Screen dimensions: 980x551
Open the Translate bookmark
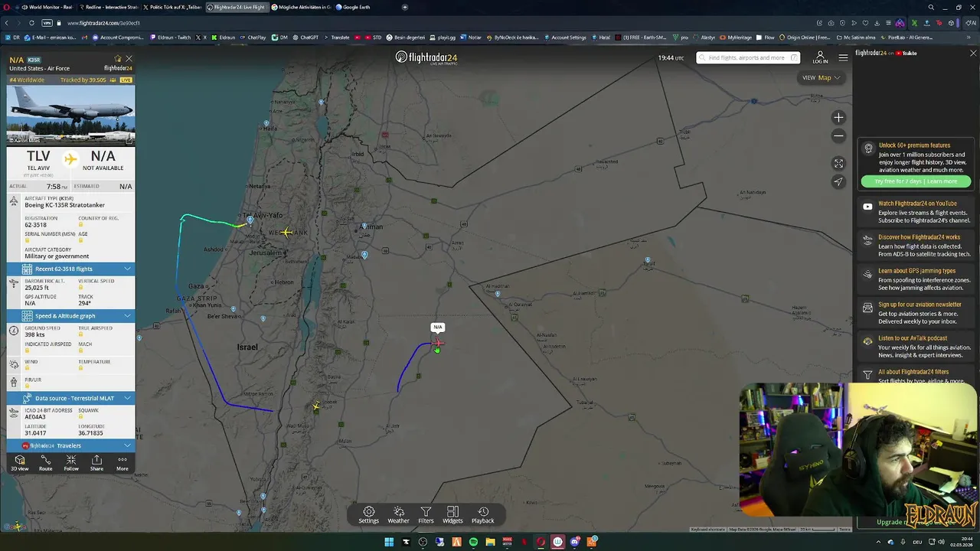click(x=337, y=37)
